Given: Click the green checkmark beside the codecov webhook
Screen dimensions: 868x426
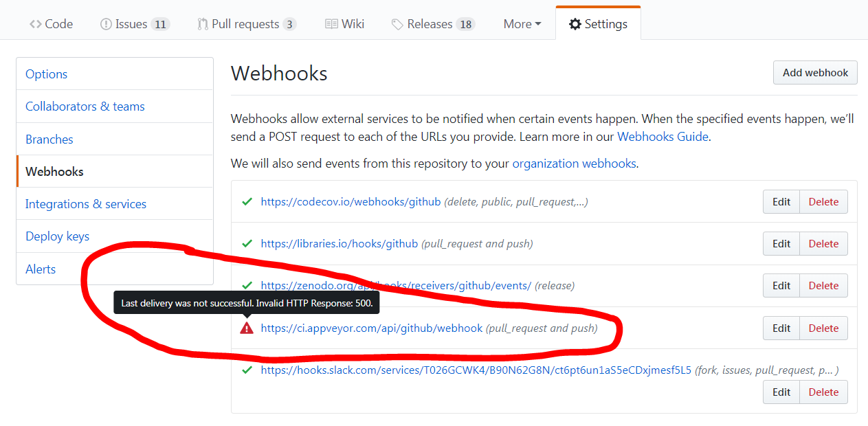Looking at the screenshot, I should (246, 201).
